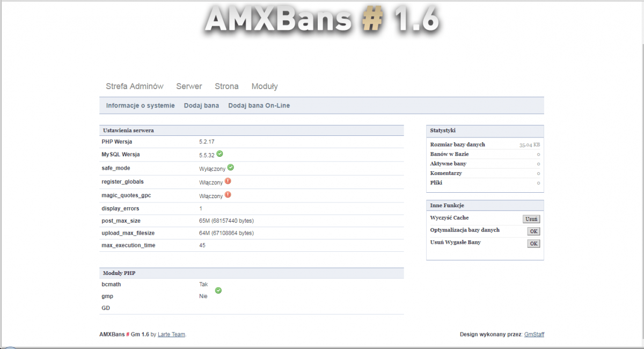Screen dimensions: 644x349
Task: Click the Pliki statistic label
Action: (x=436, y=183)
